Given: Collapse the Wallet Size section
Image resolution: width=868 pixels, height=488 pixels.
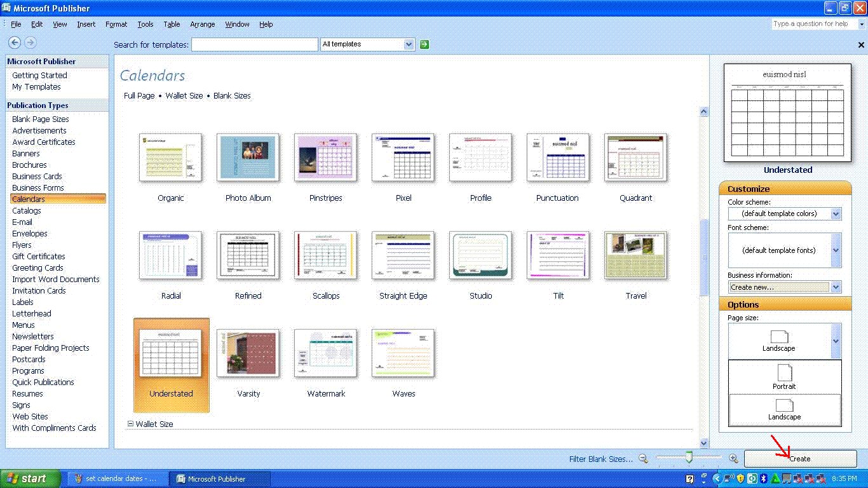Looking at the screenshot, I should click(130, 424).
